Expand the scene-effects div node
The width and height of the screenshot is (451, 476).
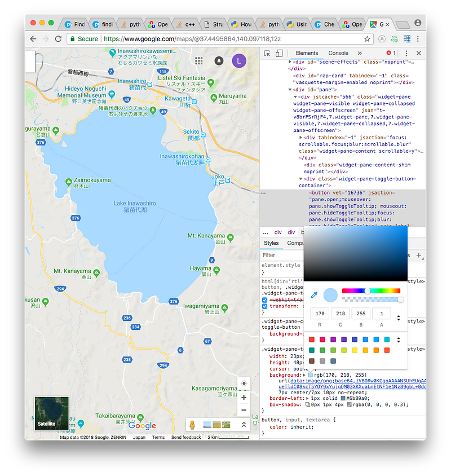(x=290, y=61)
